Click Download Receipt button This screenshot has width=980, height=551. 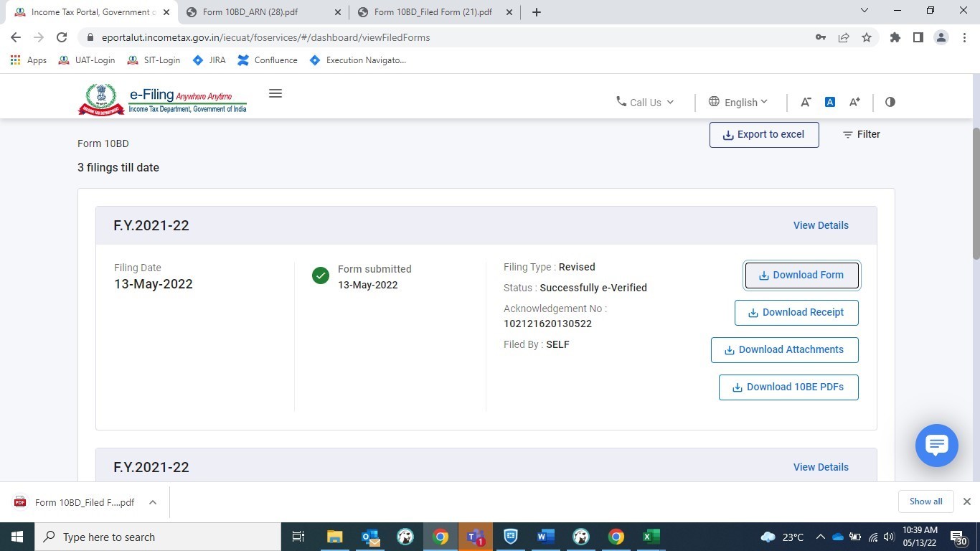point(796,312)
